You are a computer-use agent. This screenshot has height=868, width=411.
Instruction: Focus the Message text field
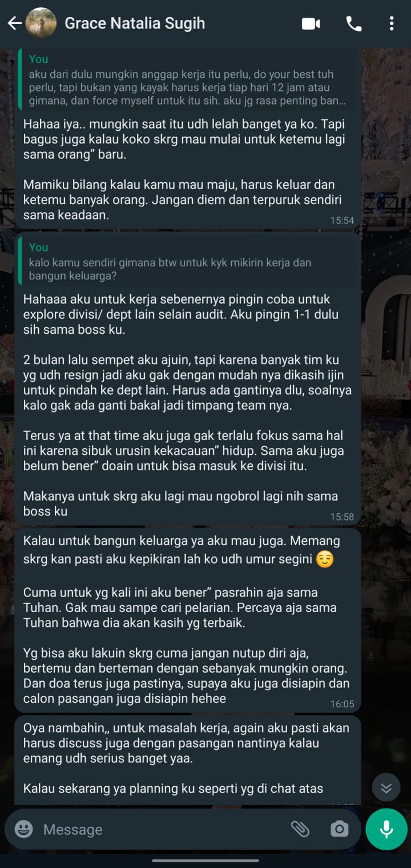(x=163, y=829)
